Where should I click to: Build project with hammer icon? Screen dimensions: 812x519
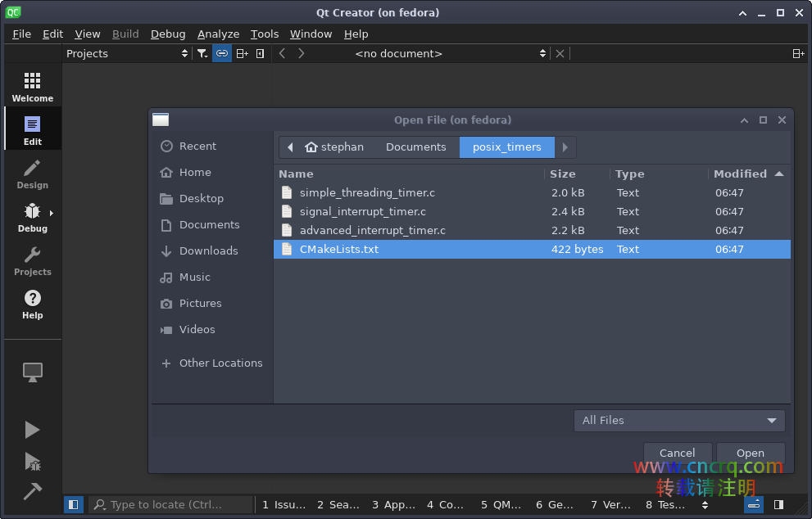32,491
